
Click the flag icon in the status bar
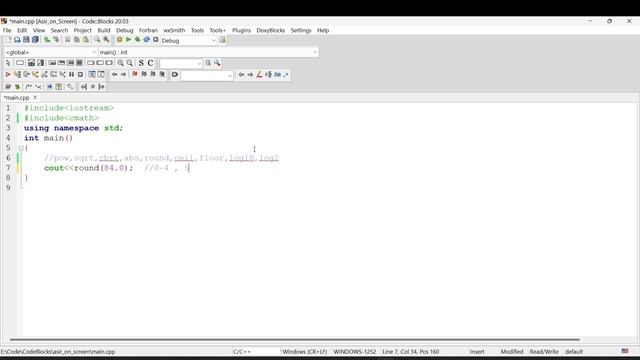tap(625, 351)
